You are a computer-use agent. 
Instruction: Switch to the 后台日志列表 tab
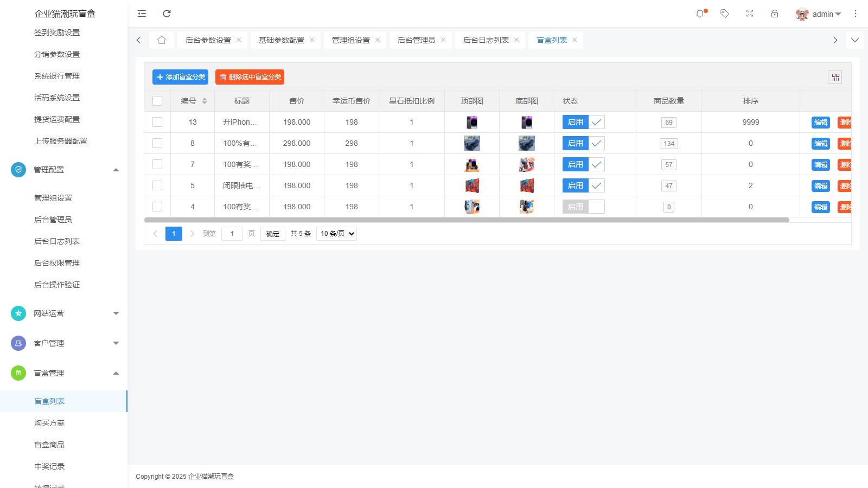[x=486, y=40]
